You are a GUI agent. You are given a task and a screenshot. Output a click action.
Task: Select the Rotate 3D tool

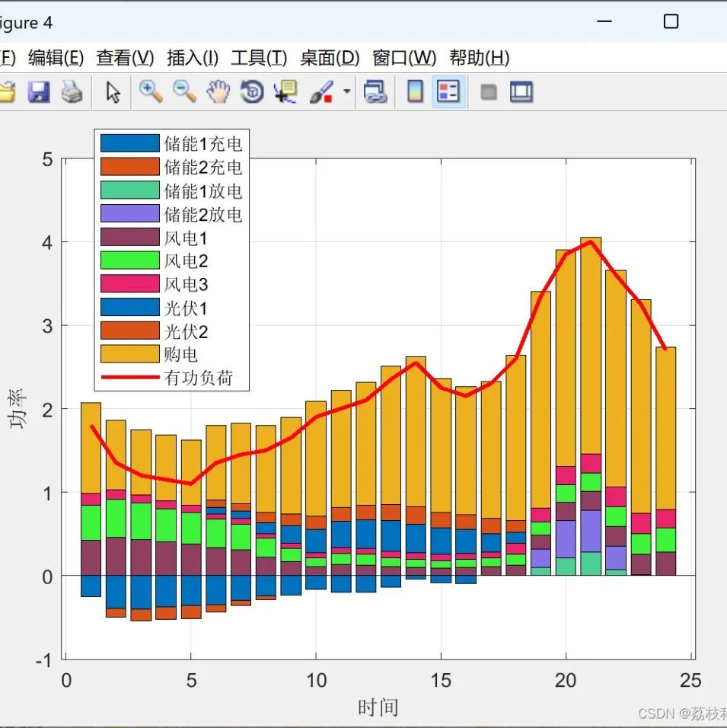[x=252, y=91]
